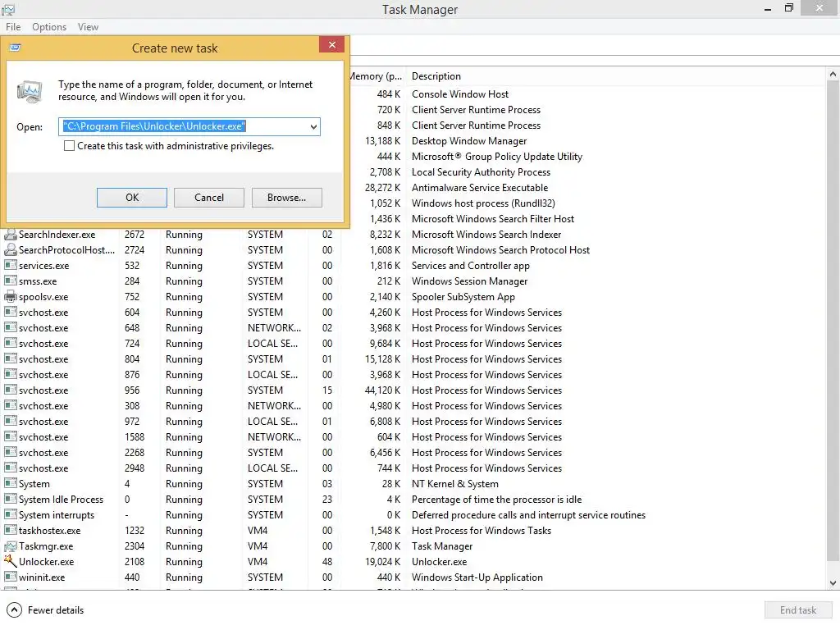Click the System interrupts icon

(x=10, y=515)
